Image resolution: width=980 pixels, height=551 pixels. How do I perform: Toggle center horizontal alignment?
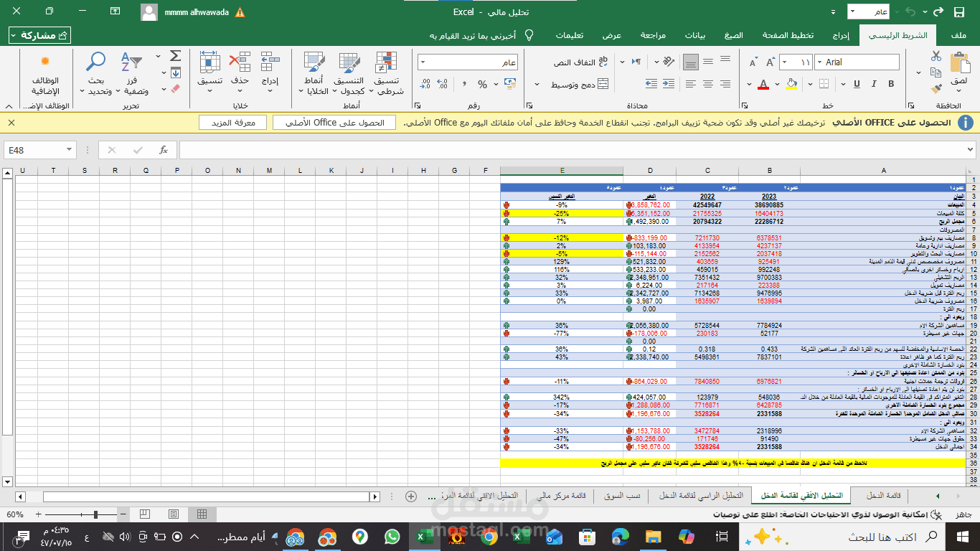(708, 83)
